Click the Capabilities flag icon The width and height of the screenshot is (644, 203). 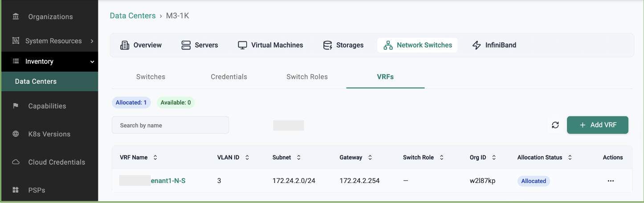(16, 106)
